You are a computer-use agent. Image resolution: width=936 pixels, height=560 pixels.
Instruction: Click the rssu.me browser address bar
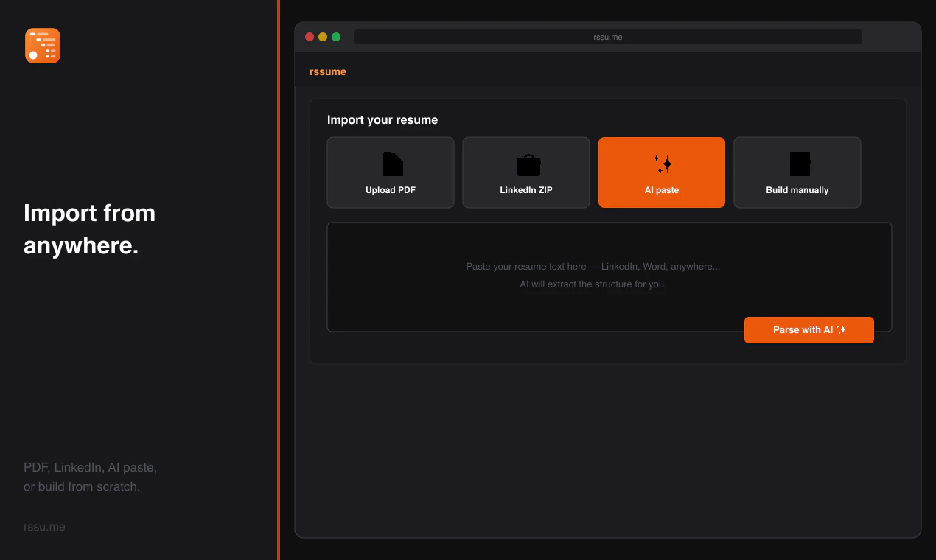coord(608,37)
